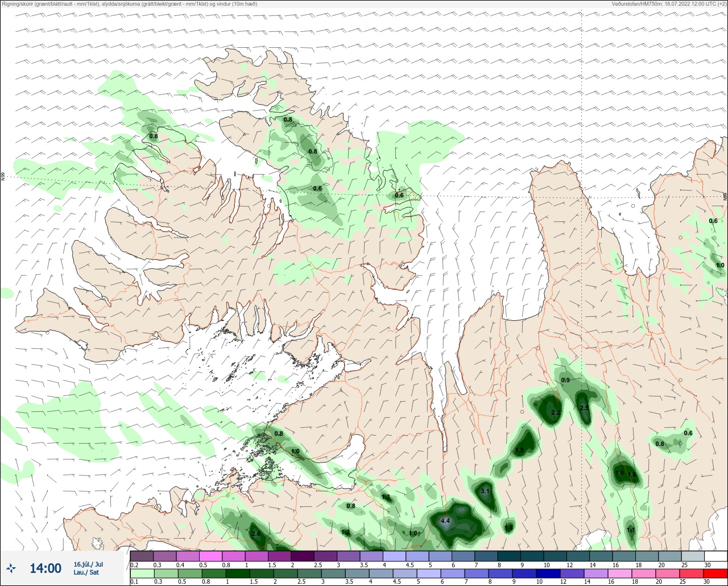Screen dimensions: 728x586
Task: Click the 1.1 precipitation value on the map
Action: point(631,530)
